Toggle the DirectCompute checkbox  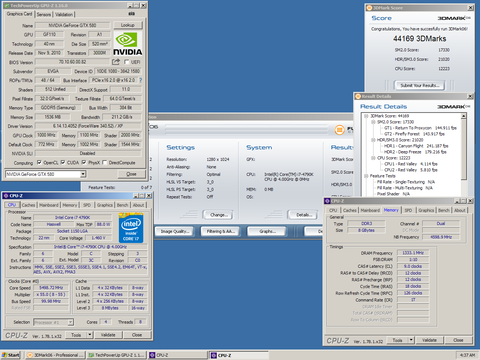(x=105, y=162)
